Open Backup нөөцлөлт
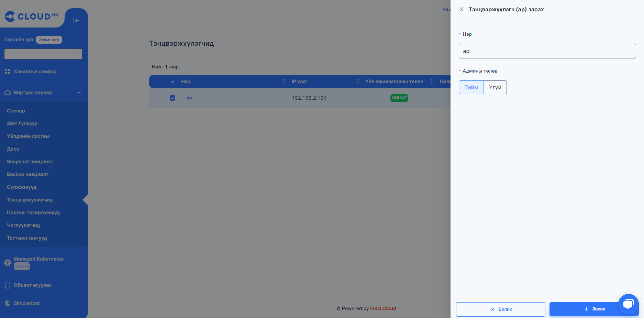This screenshot has height=318, width=644. coord(27,174)
